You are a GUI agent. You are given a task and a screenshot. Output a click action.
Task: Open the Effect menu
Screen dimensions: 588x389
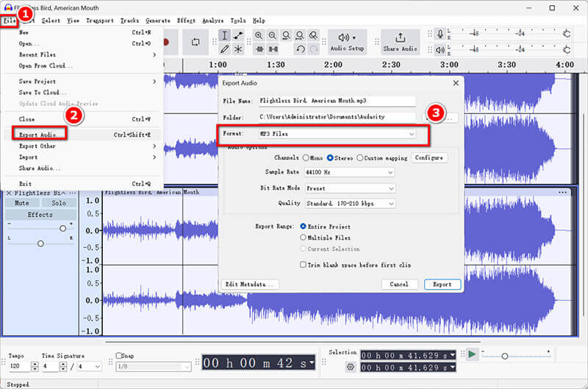(186, 21)
